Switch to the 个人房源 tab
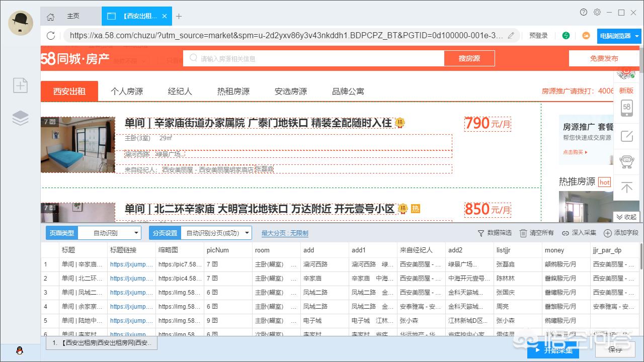This screenshot has height=362, width=644. [127, 92]
